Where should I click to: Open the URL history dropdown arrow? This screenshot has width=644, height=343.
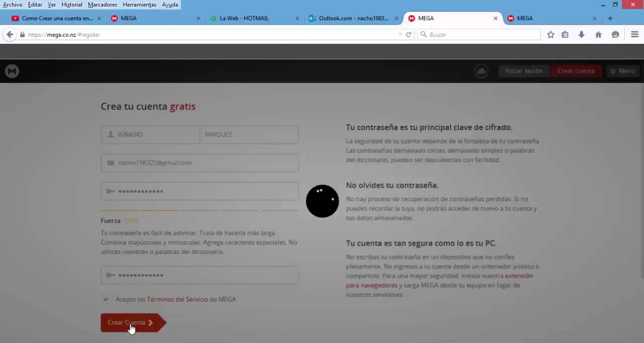click(400, 35)
